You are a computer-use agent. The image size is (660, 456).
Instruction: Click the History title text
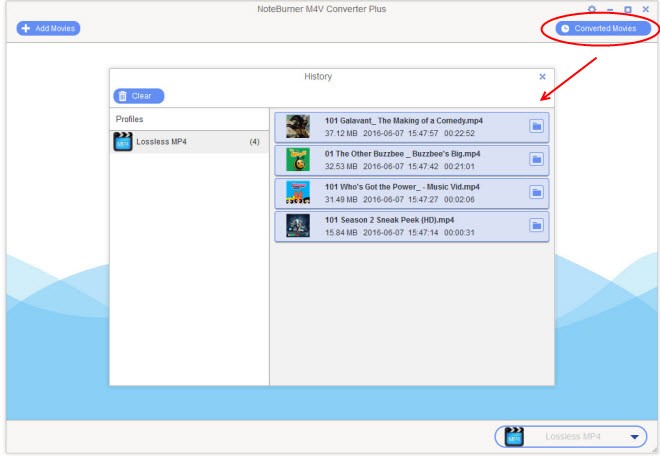[x=318, y=77]
